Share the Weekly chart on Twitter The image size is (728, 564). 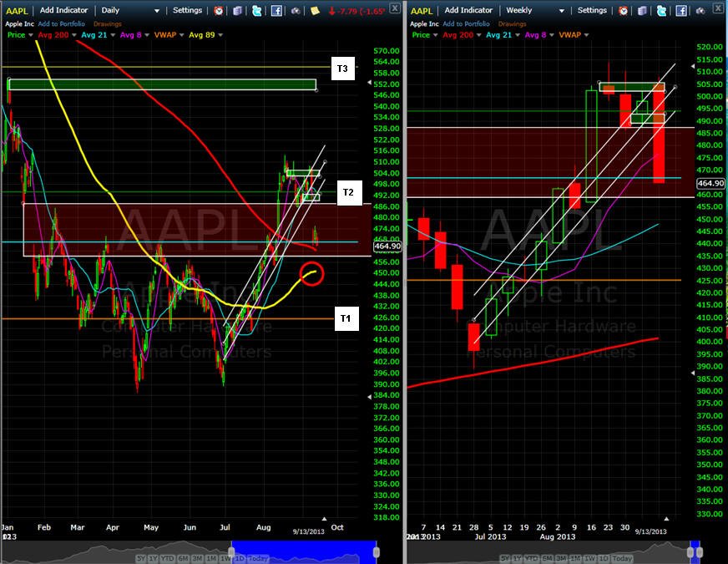tap(661, 10)
